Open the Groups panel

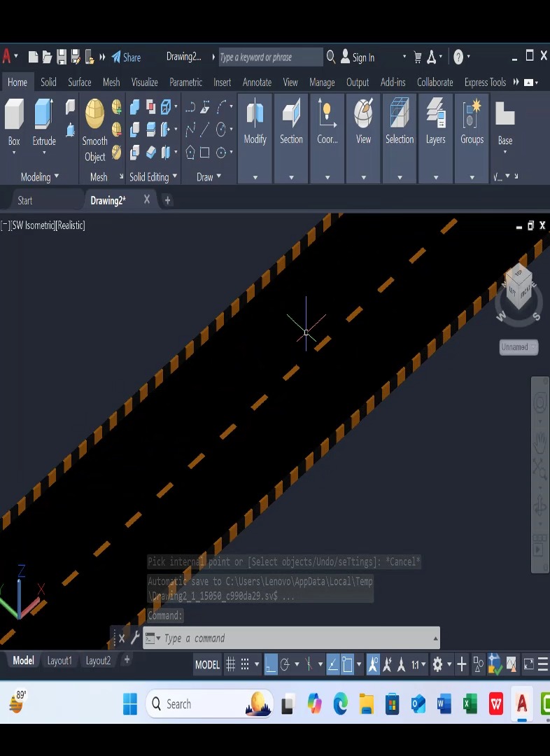[x=472, y=139]
